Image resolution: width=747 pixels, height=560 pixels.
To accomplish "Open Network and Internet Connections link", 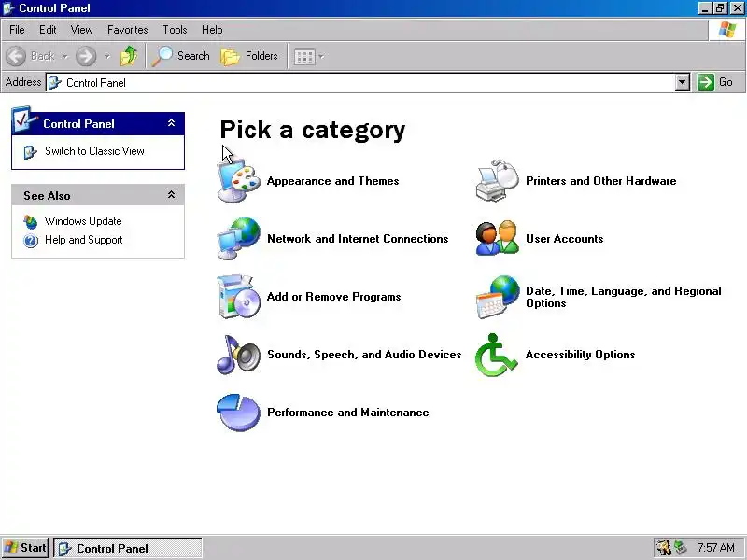I will click(358, 239).
